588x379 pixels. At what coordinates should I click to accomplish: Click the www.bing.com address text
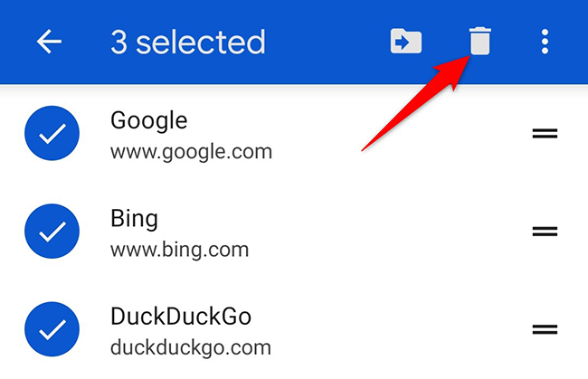[x=179, y=249]
